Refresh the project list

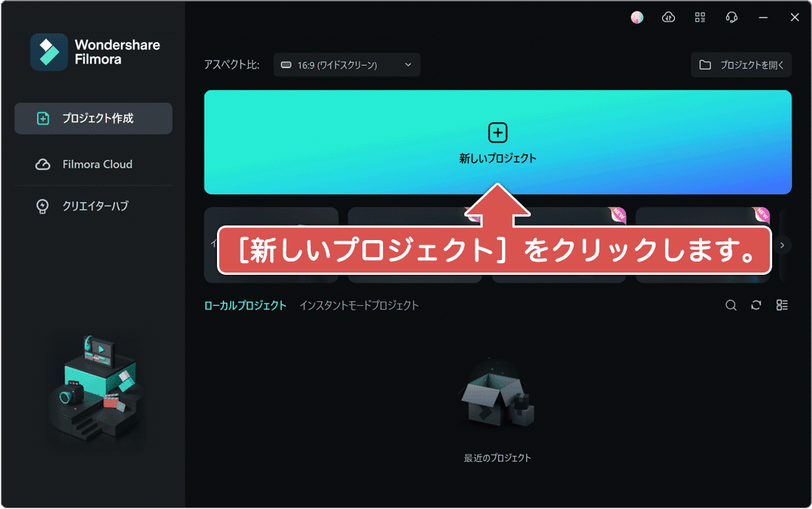pyautogui.click(x=756, y=305)
